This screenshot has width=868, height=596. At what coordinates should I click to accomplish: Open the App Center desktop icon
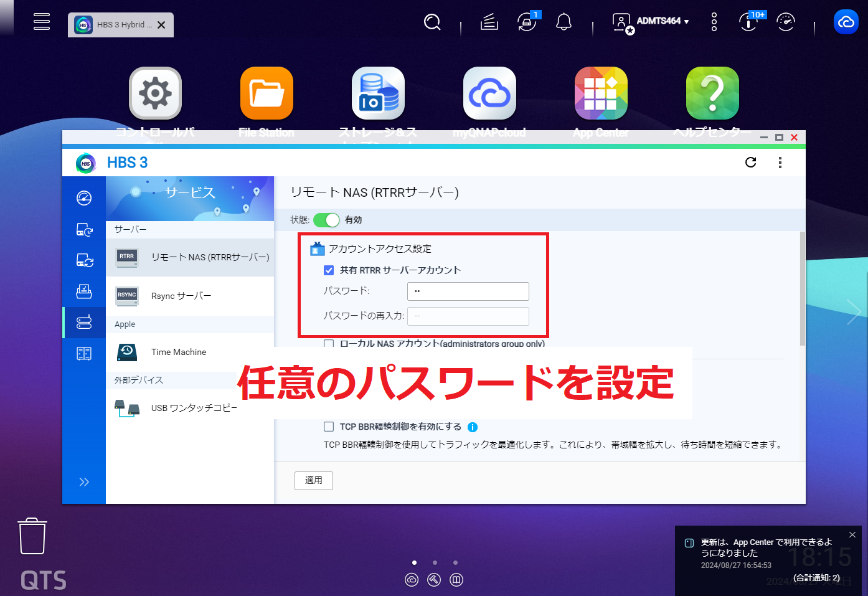coord(601,93)
